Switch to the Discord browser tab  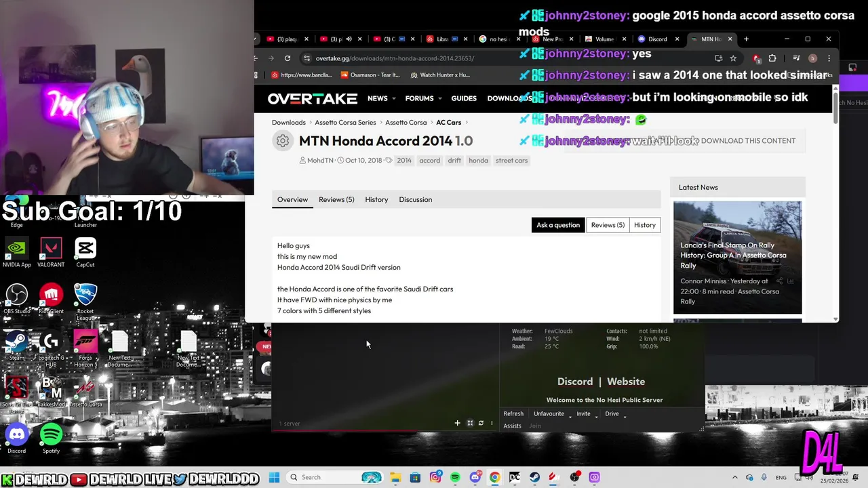point(657,39)
